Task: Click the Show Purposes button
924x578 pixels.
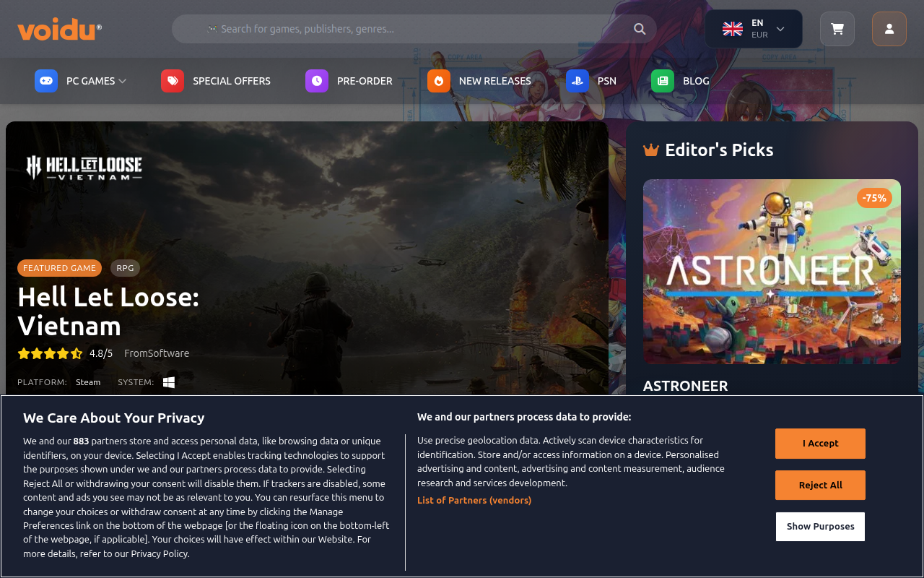Action: point(820,527)
